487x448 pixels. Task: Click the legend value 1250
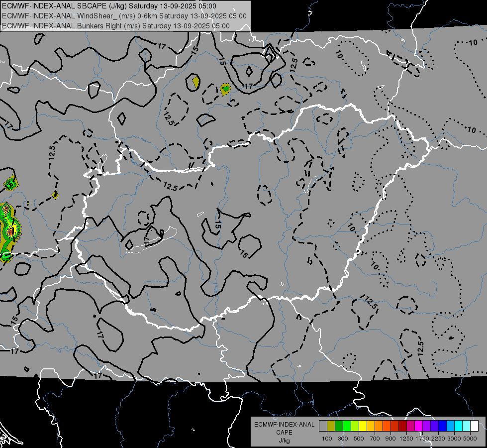click(x=406, y=439)
